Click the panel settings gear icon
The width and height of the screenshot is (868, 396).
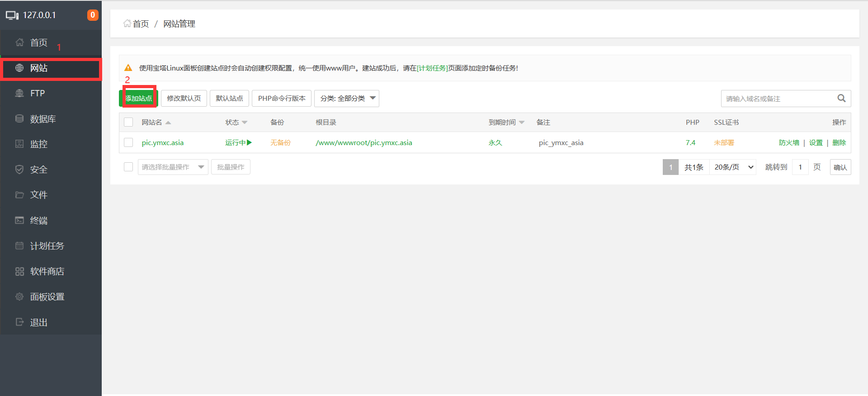[19, 297]
